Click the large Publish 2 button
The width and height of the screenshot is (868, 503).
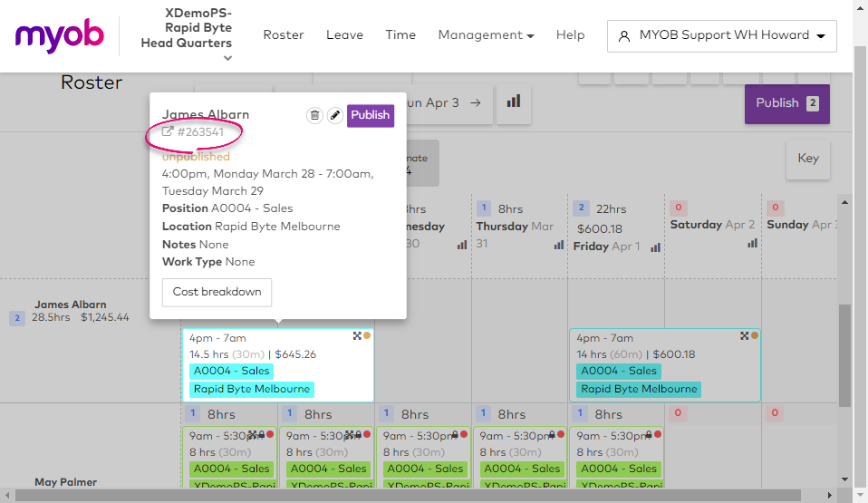click(786, 103)
